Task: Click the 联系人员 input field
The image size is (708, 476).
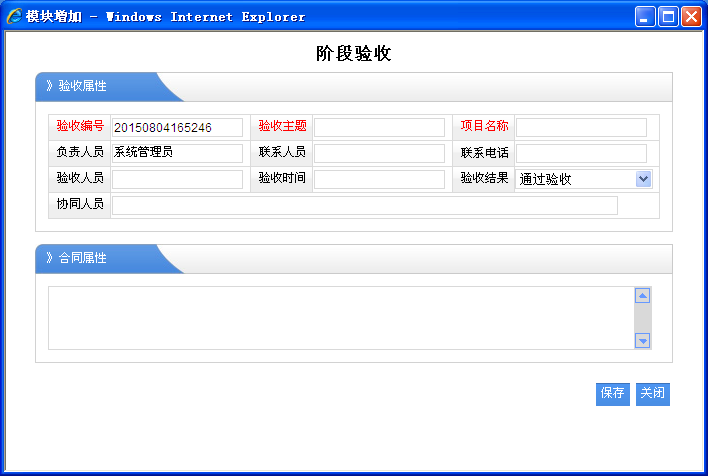Action: point(379,153)
